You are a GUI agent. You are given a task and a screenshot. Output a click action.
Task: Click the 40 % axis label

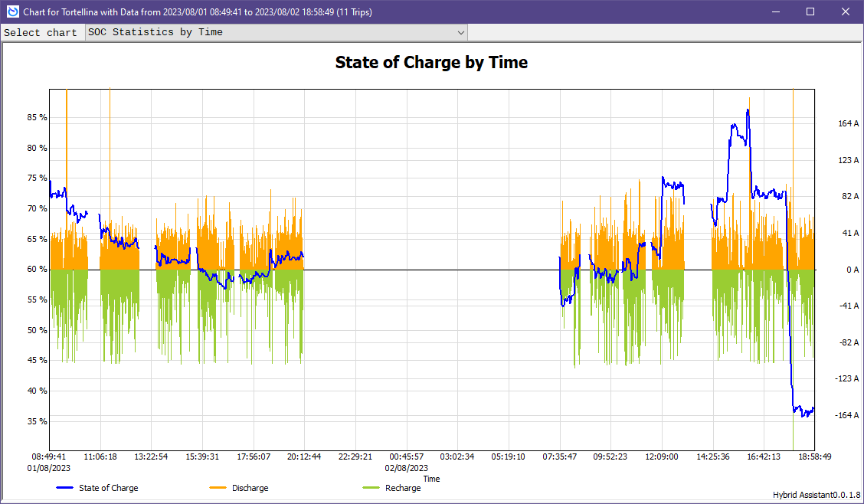point(37,391)
